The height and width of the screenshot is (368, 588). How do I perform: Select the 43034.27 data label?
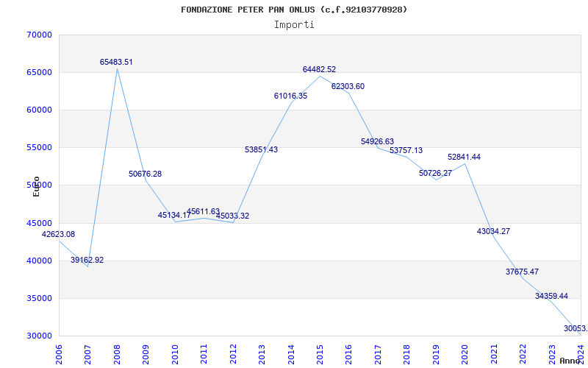(x=493, y=232)
